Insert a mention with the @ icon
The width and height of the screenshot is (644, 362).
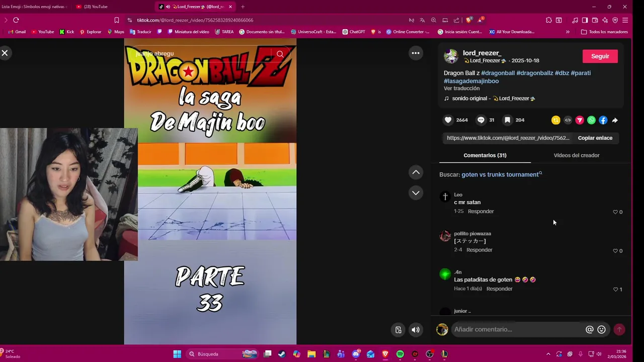point(589,329)
